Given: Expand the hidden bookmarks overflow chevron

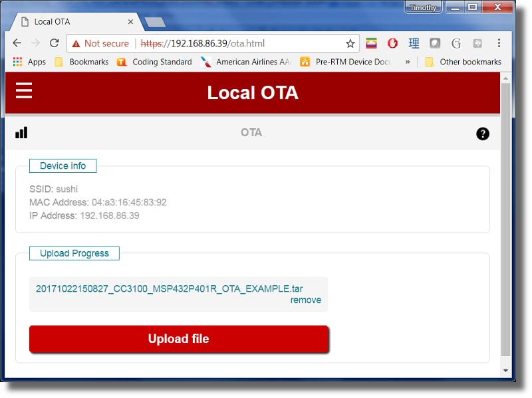Looking at the screenshot, I should coord(408,62).
